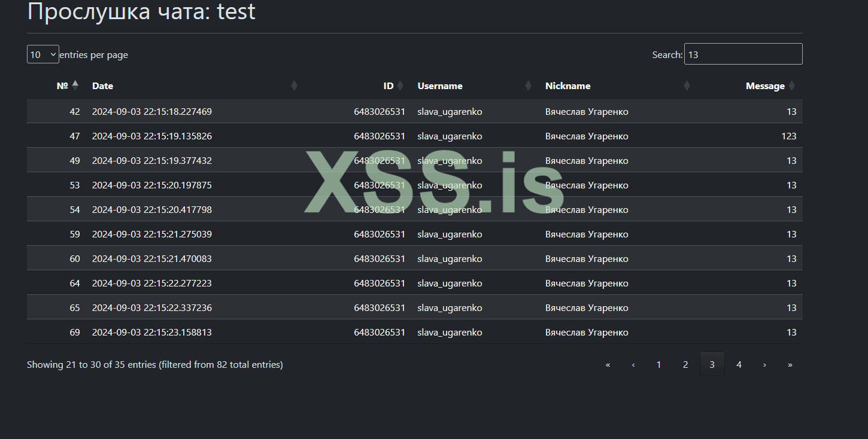
Task: Select the table row numbered 69
Action: coord(414,333)
